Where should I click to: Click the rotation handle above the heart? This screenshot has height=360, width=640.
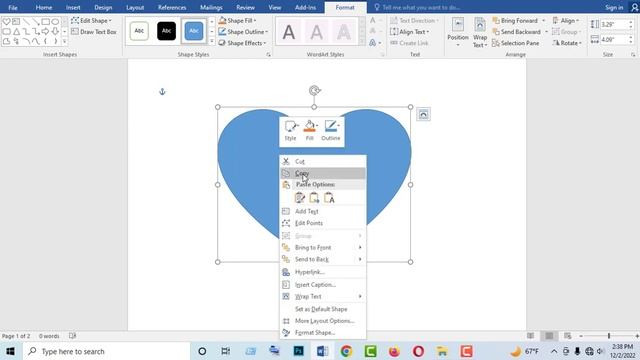[314, 91]
